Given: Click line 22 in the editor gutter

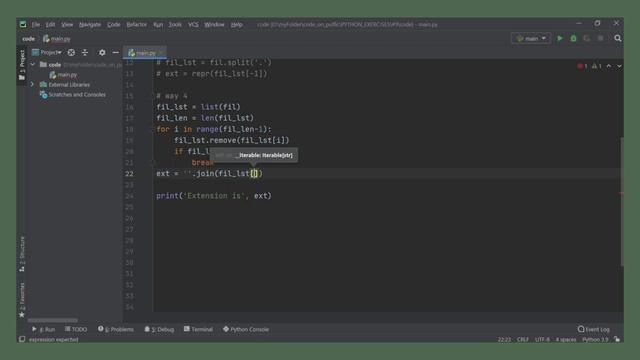Looking at the screenshot, I should pos(129,174).
